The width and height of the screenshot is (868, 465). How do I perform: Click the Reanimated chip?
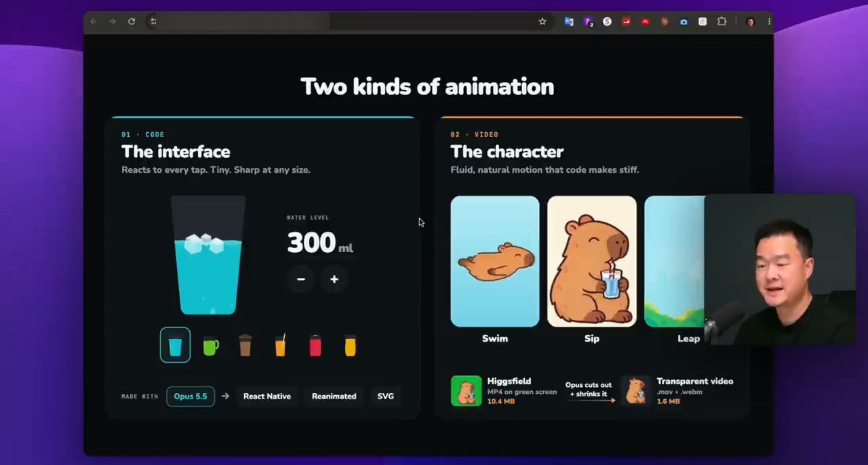[x=334, y=397]
